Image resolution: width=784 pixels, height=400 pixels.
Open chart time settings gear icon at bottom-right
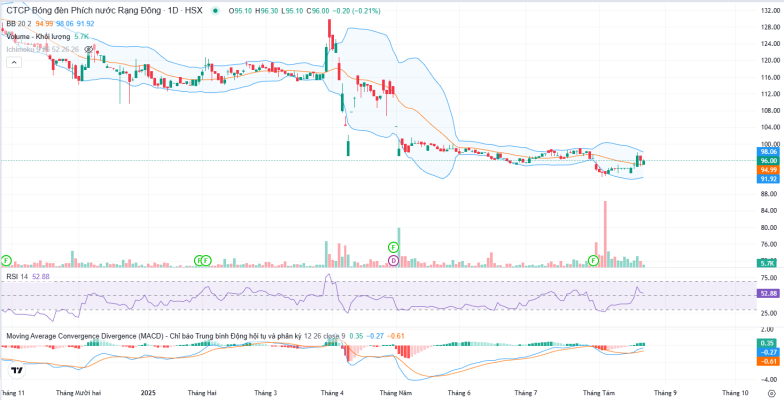pos(770,394)
